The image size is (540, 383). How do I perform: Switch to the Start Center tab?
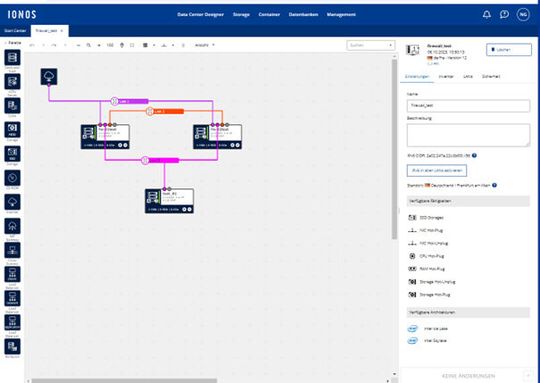tap(15, 31)
